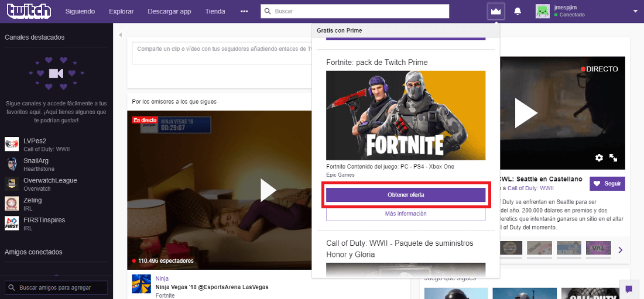The width and height of the screenshot is (644, 299).
Task: Go to Siguiendo
Action: [x=80, y=12]
